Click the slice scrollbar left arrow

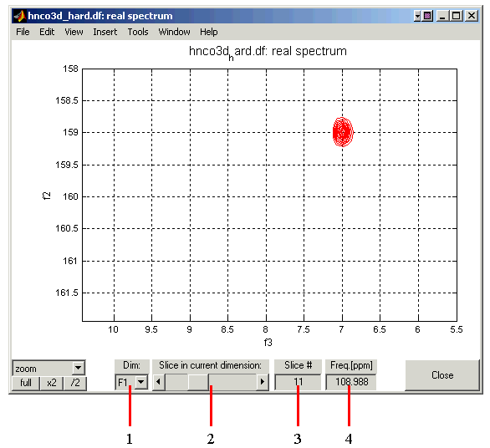pos(159,381)
